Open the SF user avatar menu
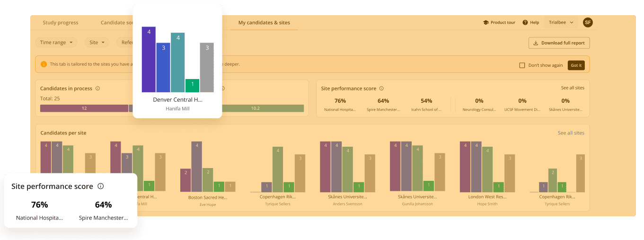The image size is (644, 240). 588,22
